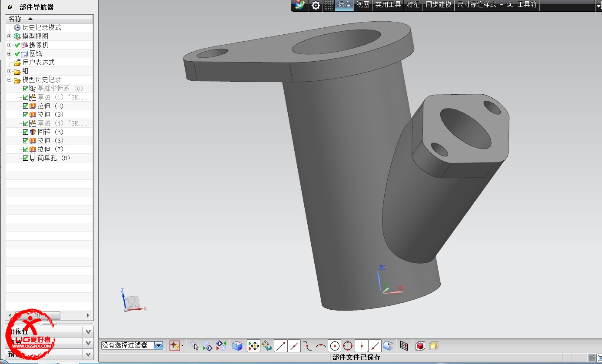Click the NX globe logo icon

point(299,5)
